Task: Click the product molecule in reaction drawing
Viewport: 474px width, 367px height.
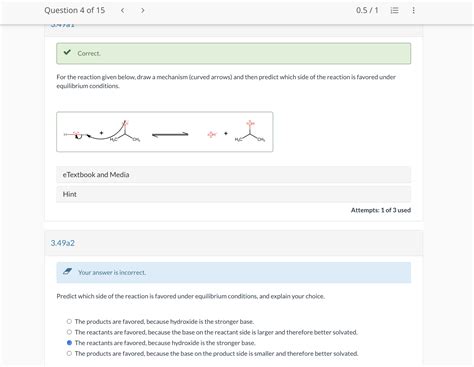Action: click(x=250, y=132)
